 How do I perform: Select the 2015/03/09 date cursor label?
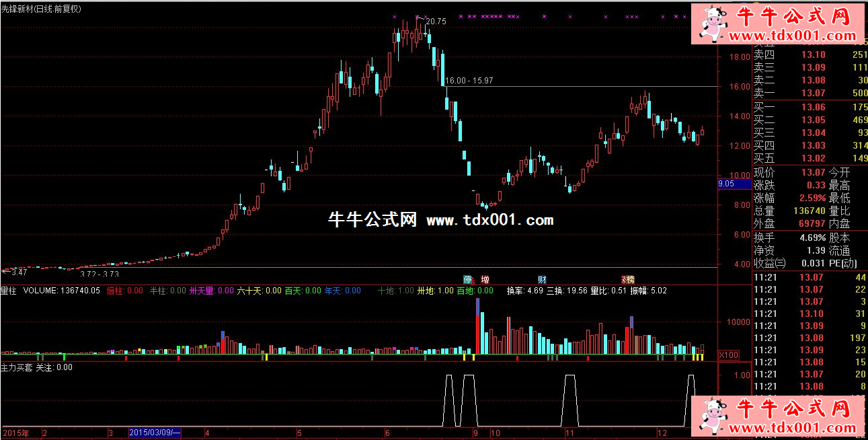(x=155, y=432)
